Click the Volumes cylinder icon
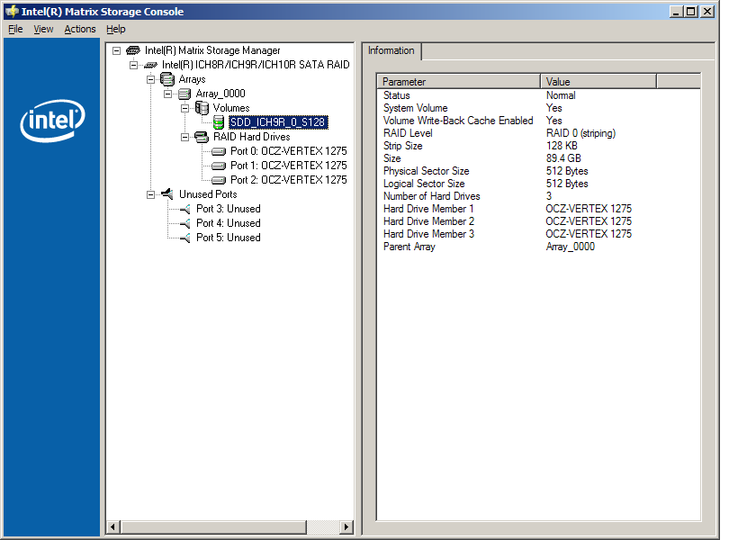This screenshot has height=540, width=756. (202, 108)
